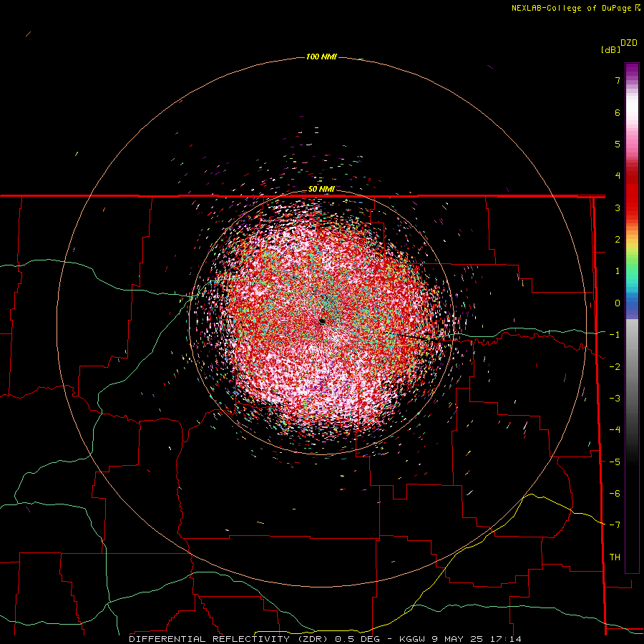
Task: Click the 7 dB value on scale
Action: click(x=618, y=80)
